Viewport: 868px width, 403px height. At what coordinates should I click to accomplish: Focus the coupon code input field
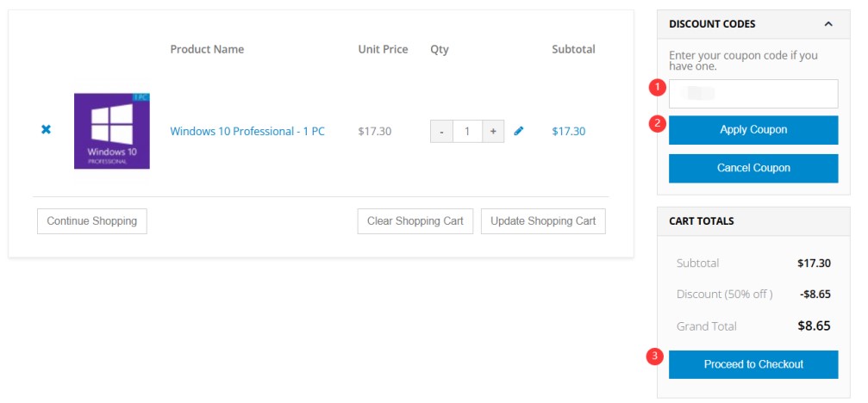(753, 94)
